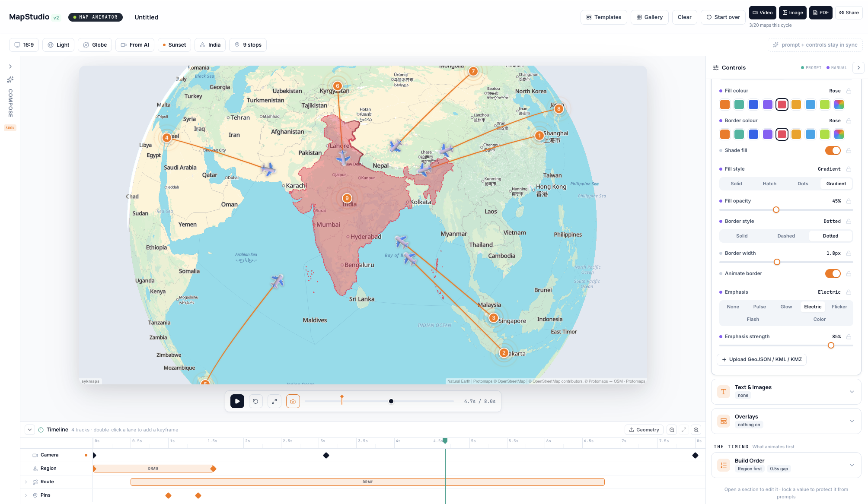Image resolution: width=868 pixels, height=504 pixels.
Task: Click the Overlays section icon
Action: tap(724, 421)
